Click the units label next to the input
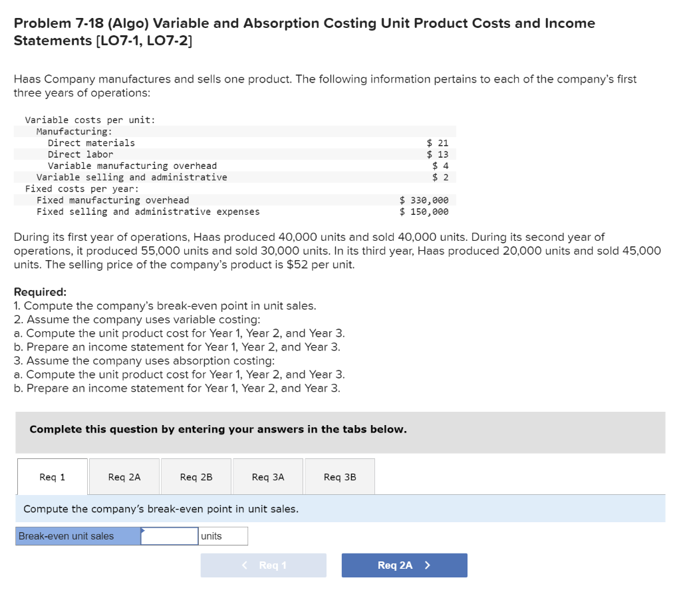The image size is (681, 616). coord(213,536)
